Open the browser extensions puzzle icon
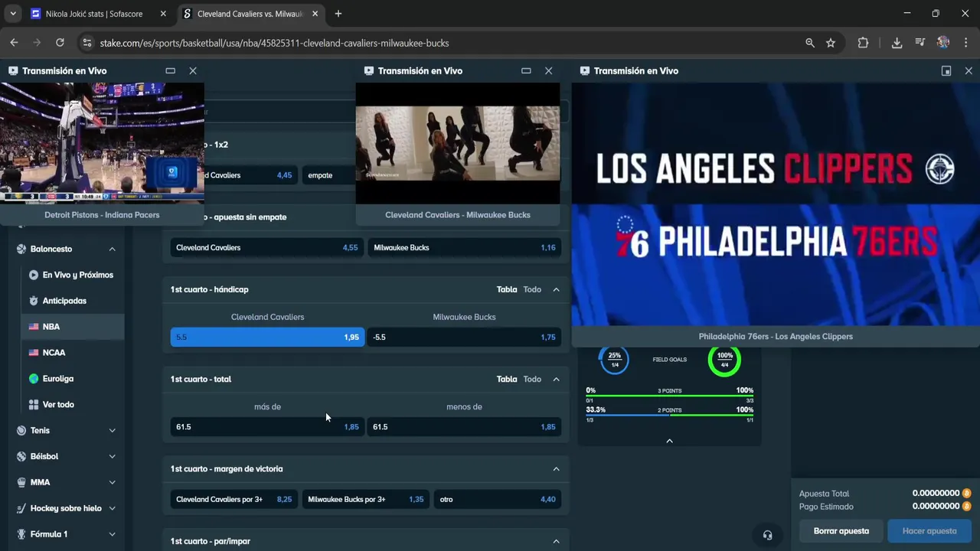 tap(863, 43)
